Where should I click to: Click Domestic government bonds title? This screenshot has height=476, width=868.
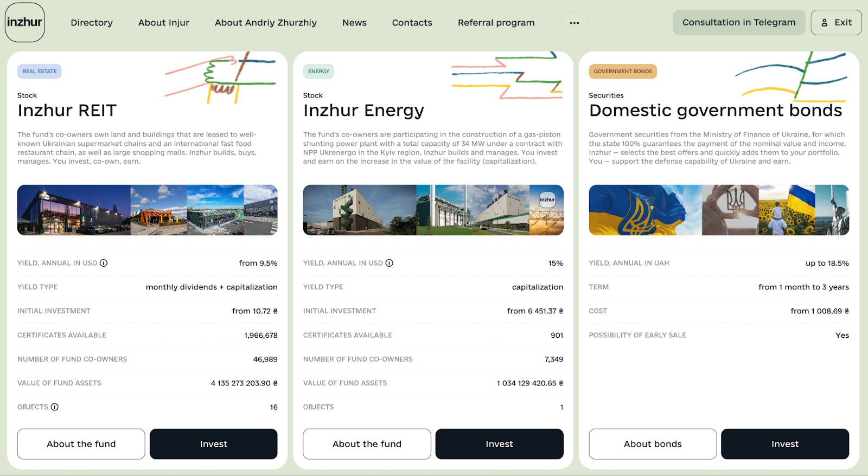(716, 111)
